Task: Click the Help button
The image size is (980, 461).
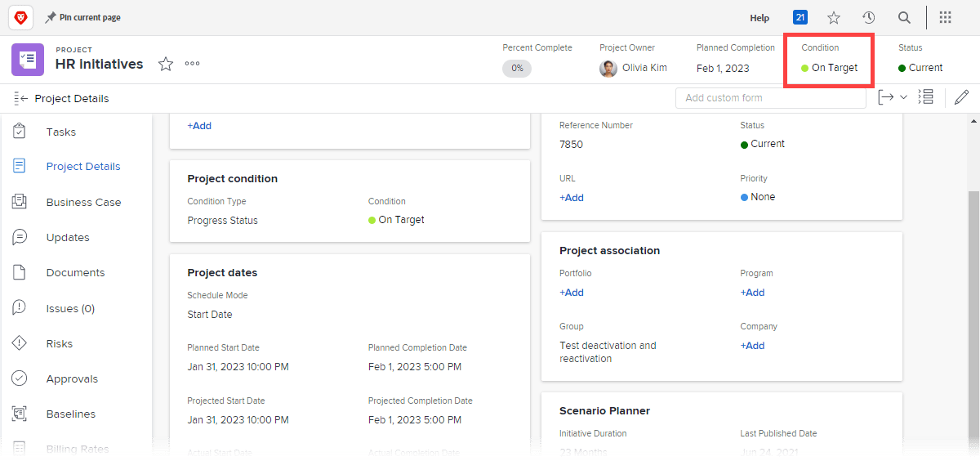Action: [759, 18]
